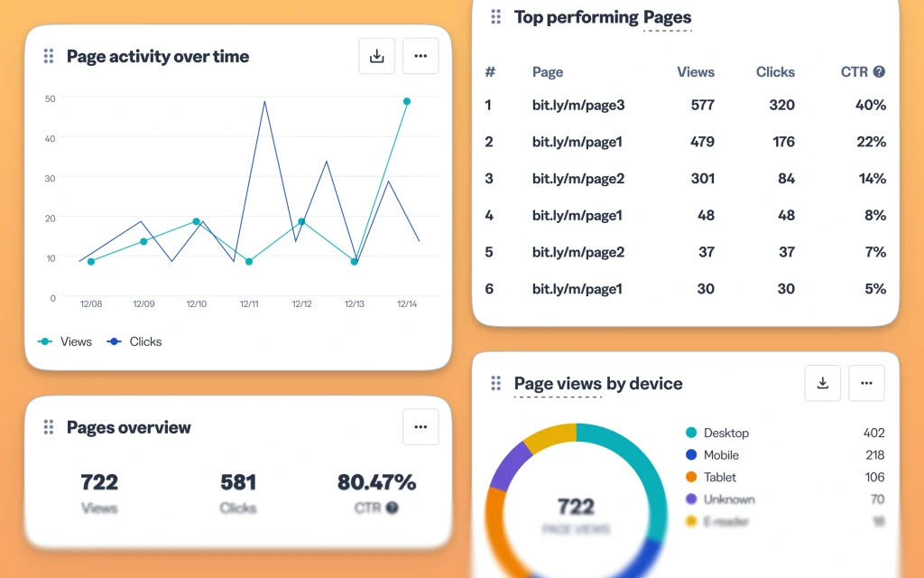924x578 pixels.
Task: Click the Views data point on 12/12
Action: click(301, 222)
